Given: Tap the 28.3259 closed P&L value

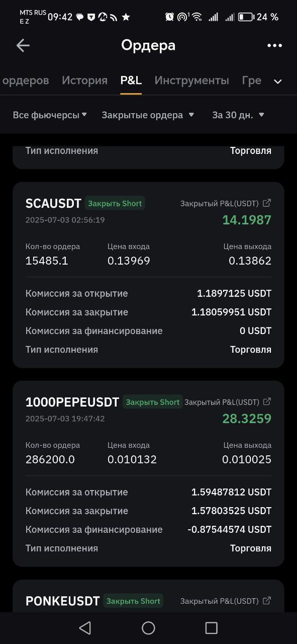Looking at the screenshot, I should 247,419.
